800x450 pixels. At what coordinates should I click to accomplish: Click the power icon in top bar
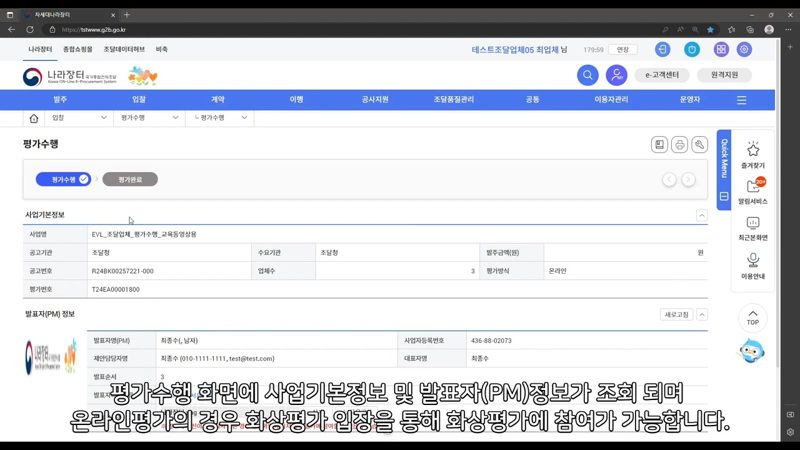pyautogui.click(x=692, y=49)
